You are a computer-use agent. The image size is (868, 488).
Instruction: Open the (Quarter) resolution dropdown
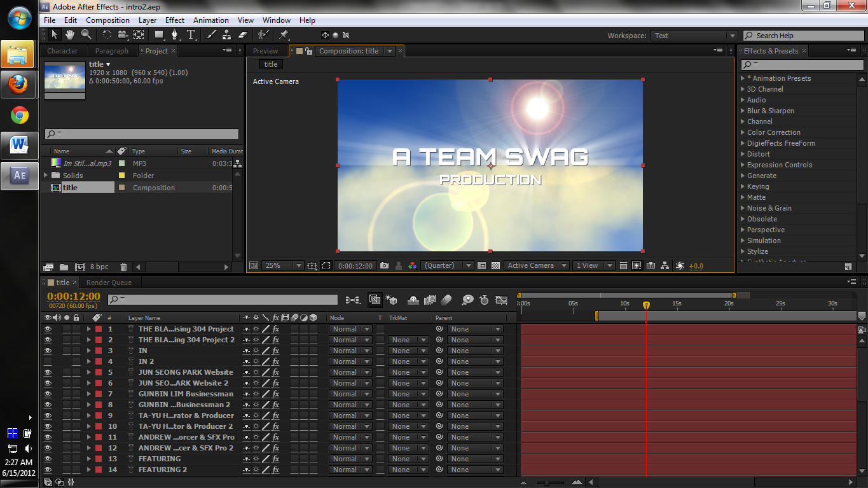click(448, 265)
